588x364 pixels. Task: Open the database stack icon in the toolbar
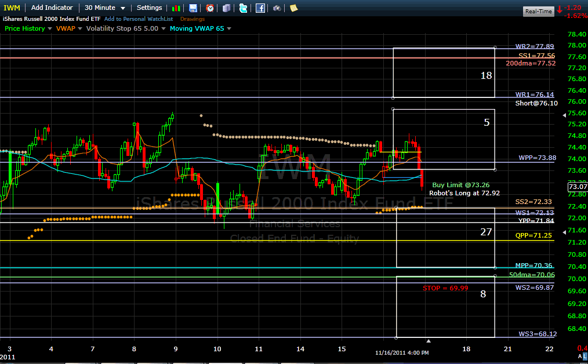tap(227, 8)
